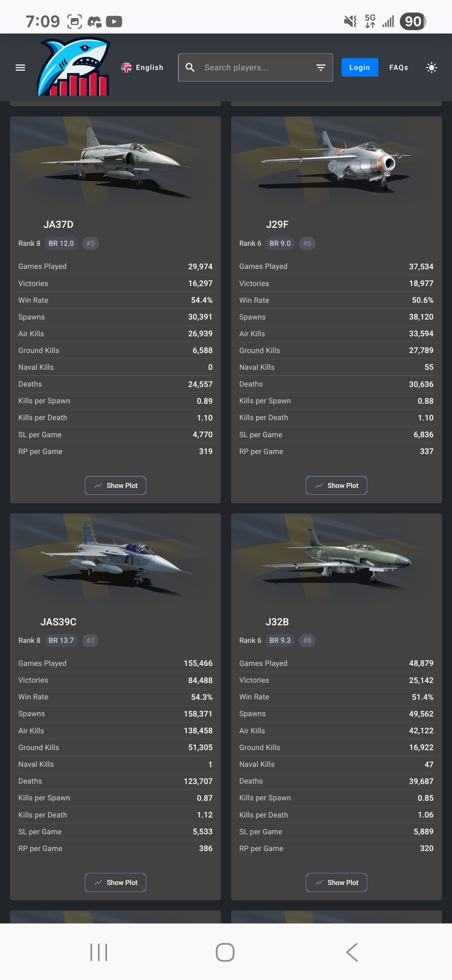Image resolution: width=452 pixels, height=980 pixels.
Task: Show plot for J32B
Action: tap(336, 882)
